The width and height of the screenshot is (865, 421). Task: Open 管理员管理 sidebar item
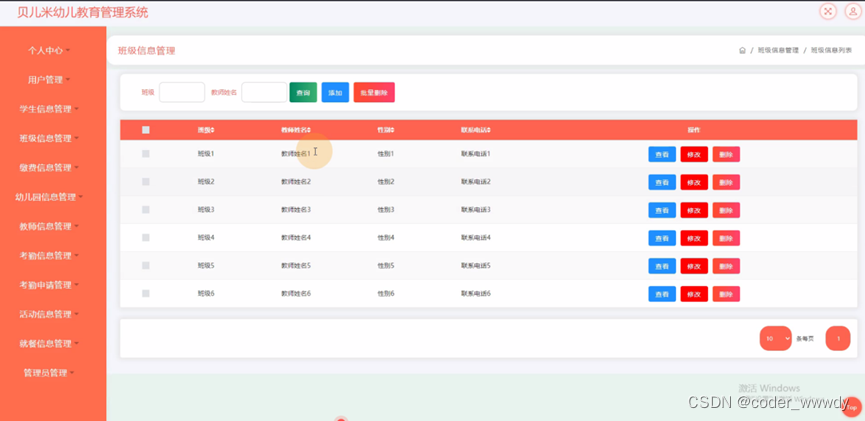[49, 373]
